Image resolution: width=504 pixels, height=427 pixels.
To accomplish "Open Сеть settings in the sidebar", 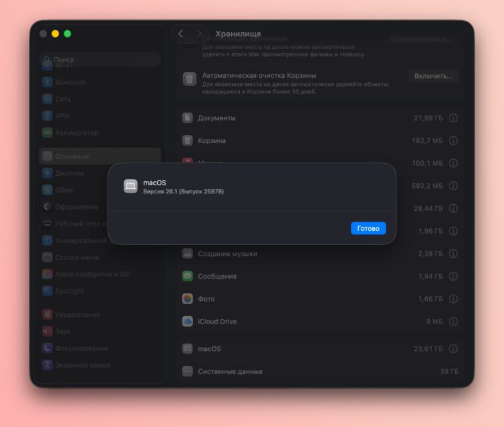I will coord(100,99).
